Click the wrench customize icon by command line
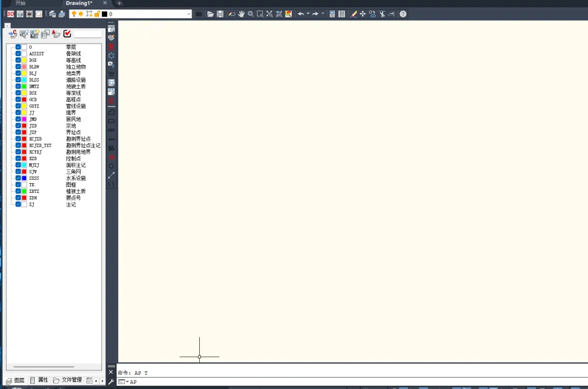The image size is (588, 389). tap(111, 382)
